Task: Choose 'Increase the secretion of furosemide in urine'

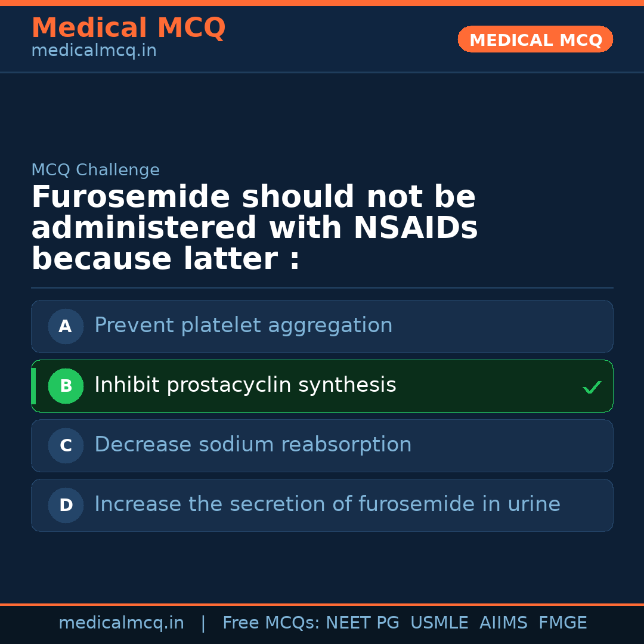Action: pyautogui.click(x=327, y=504)
